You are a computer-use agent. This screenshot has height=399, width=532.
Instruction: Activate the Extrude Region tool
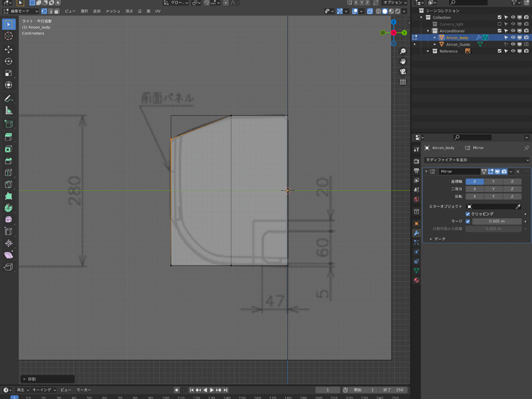[9, 136]
